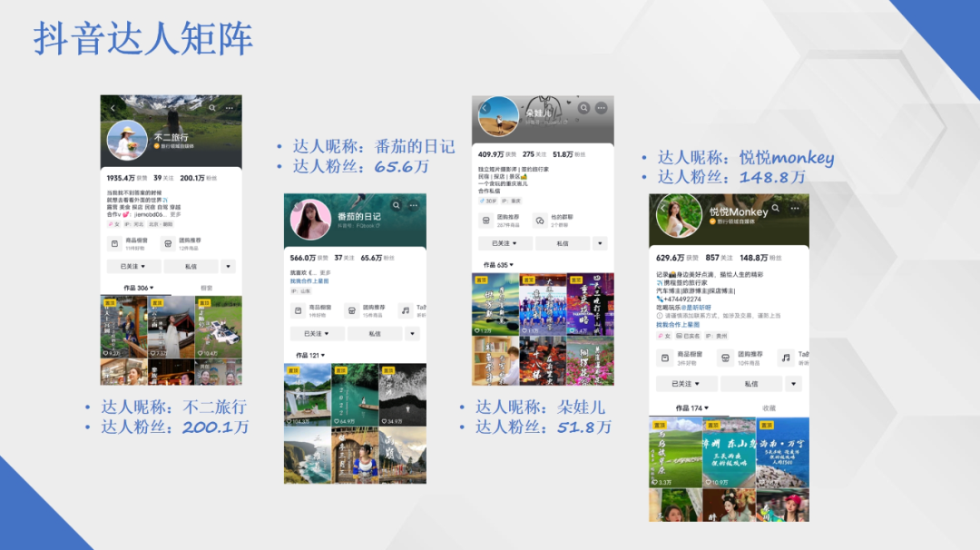Viewport: 980px width, 550px height.
Task: Open the 作品 635 sort dropdown on 朵娃儿
Action: 499,264
